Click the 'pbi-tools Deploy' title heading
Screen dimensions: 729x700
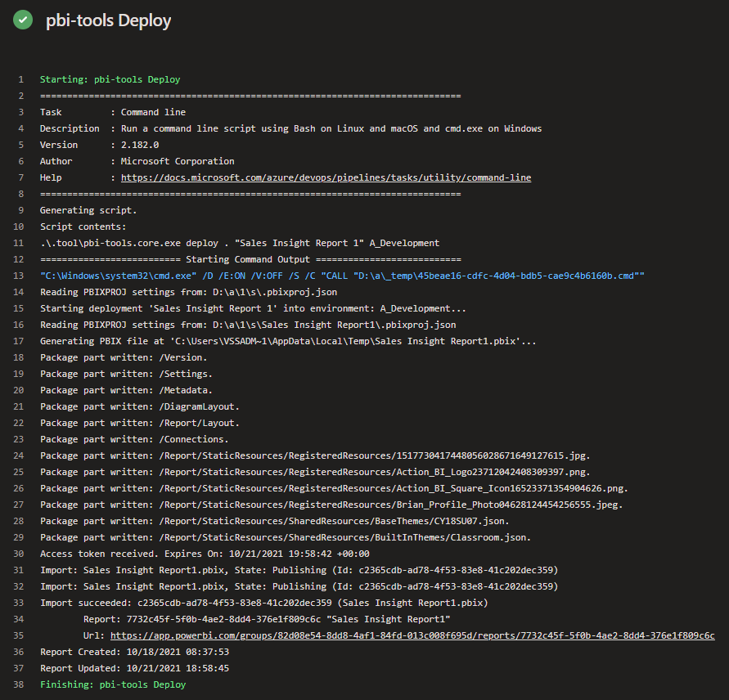click(x=108, y=20)
